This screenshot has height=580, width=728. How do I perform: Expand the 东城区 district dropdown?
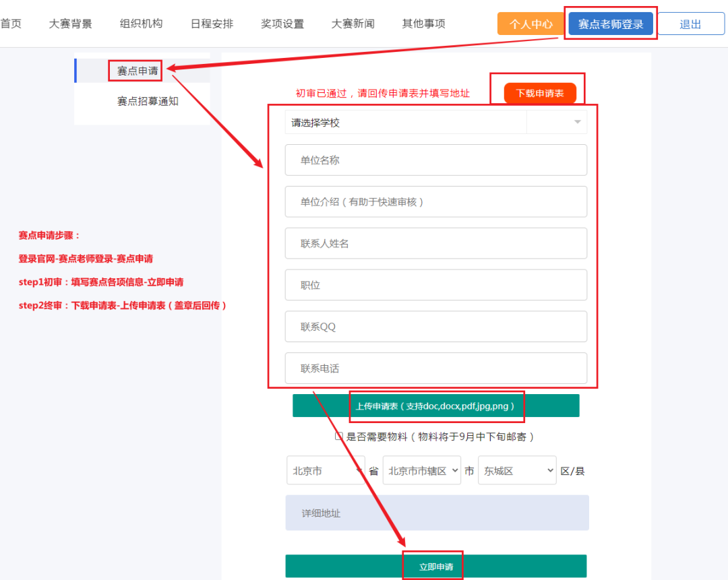517,470
